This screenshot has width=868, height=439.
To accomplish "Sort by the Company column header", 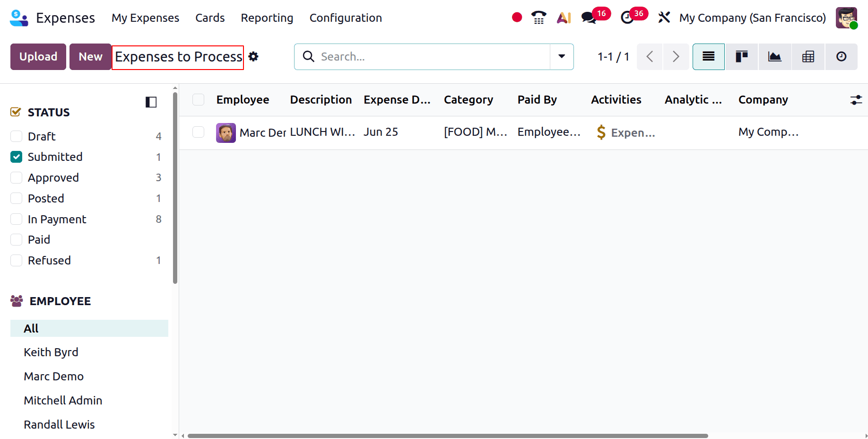I will pos(763,100).
